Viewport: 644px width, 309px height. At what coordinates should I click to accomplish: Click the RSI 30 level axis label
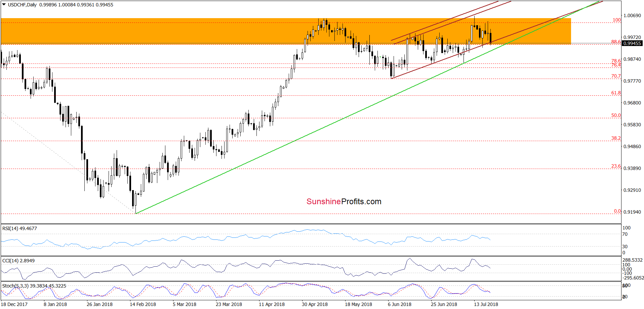tap(625, 247)
